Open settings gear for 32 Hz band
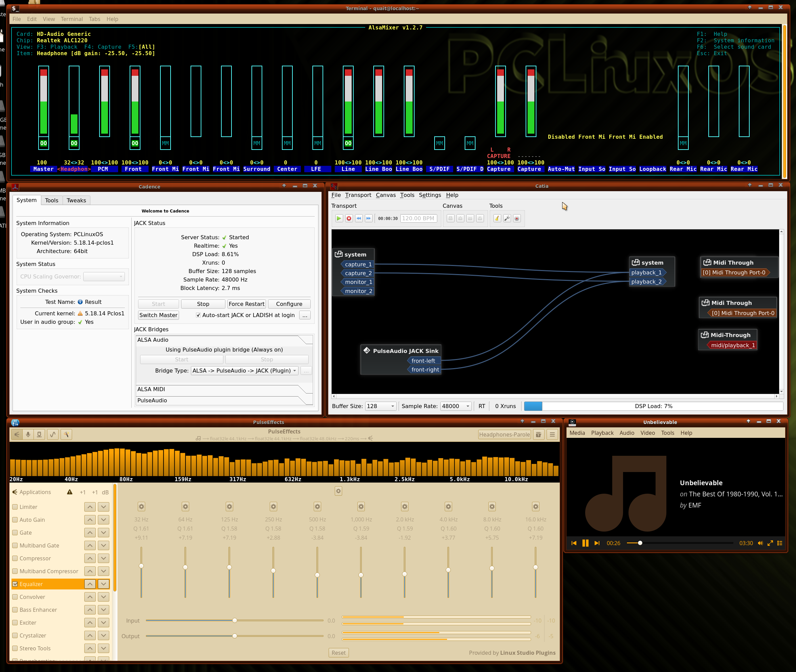796x672 pixels. (141, 506)
